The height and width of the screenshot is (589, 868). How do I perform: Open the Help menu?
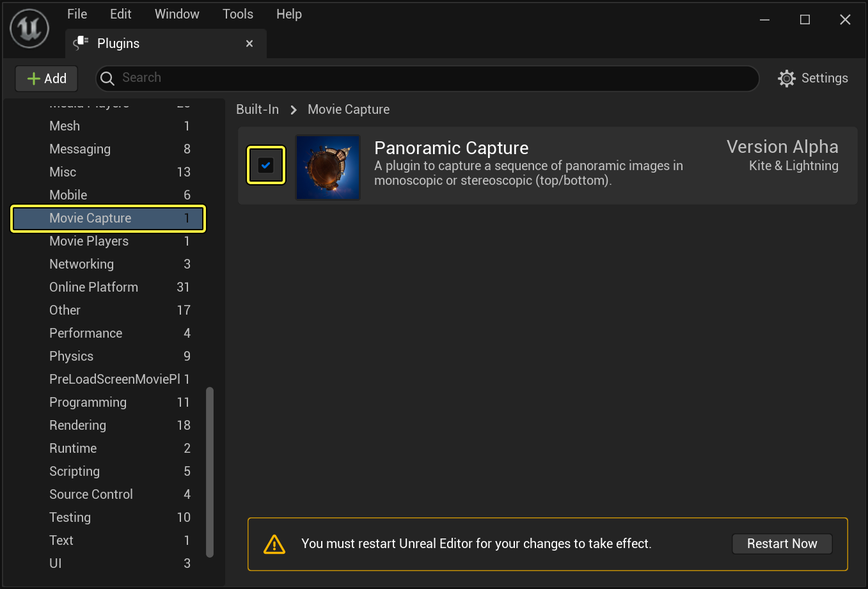click(289, 14)
